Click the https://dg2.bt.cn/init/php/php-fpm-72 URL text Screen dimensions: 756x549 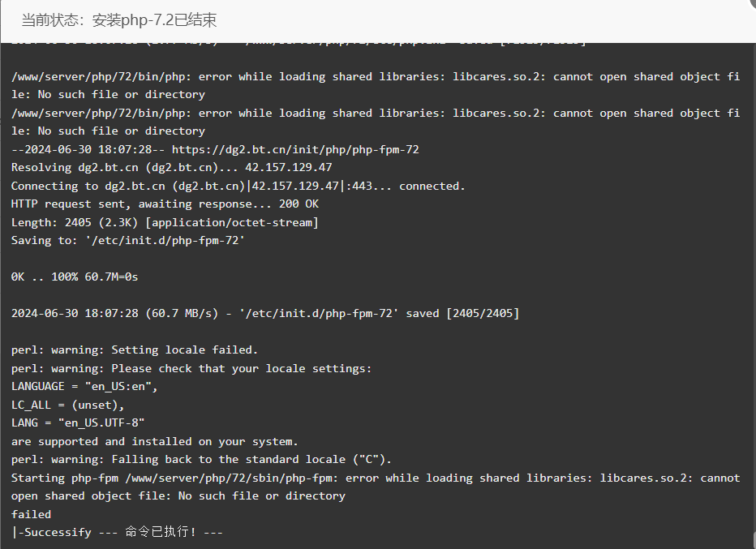pyautogui.click(x=295, y=149)
